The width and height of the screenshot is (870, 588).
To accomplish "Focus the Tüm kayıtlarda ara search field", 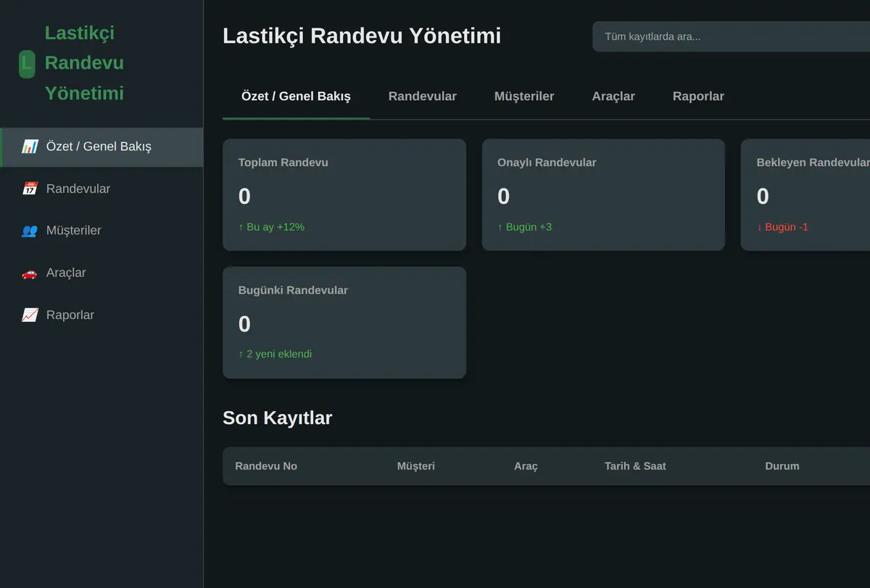I will [x=731, y=36].
